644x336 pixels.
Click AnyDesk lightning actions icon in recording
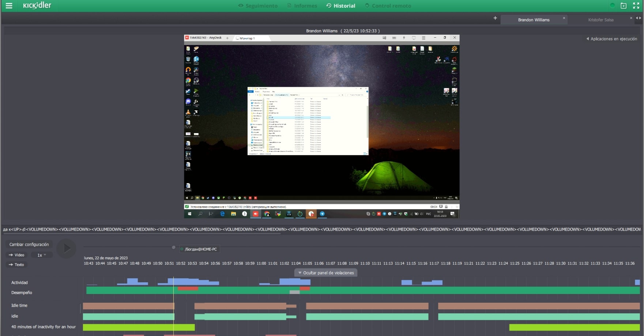point(404,38)
